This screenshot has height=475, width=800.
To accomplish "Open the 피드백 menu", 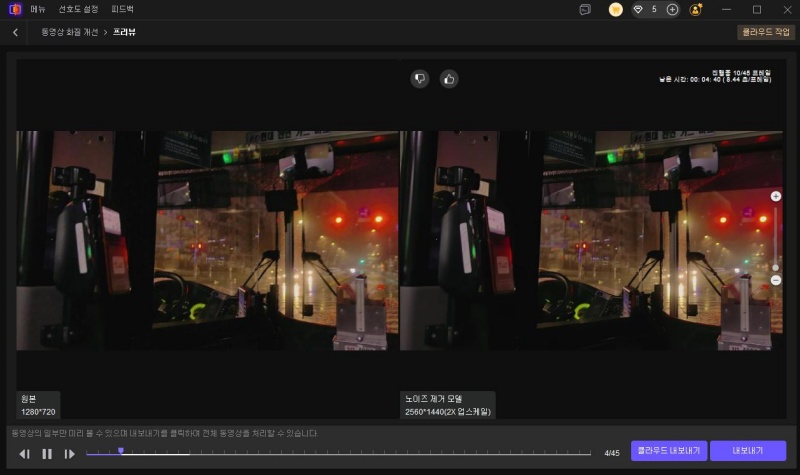I will pos(122,9).
